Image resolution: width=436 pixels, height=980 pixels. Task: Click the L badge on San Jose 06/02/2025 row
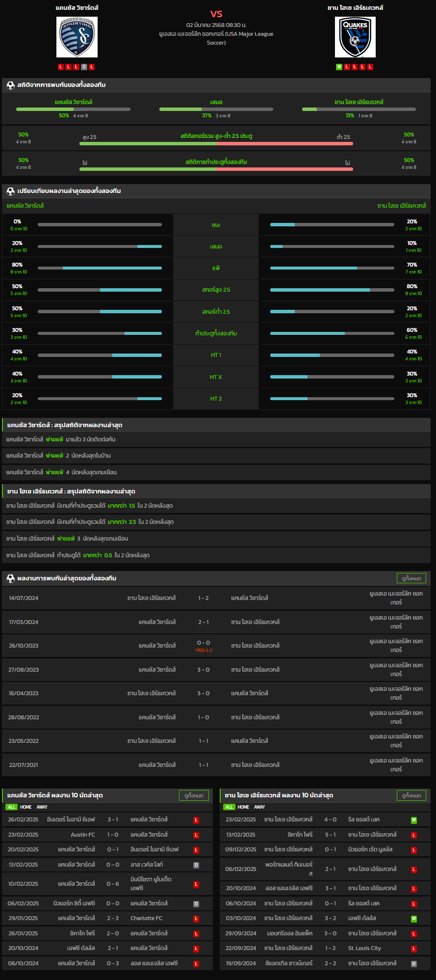(414, 870)
